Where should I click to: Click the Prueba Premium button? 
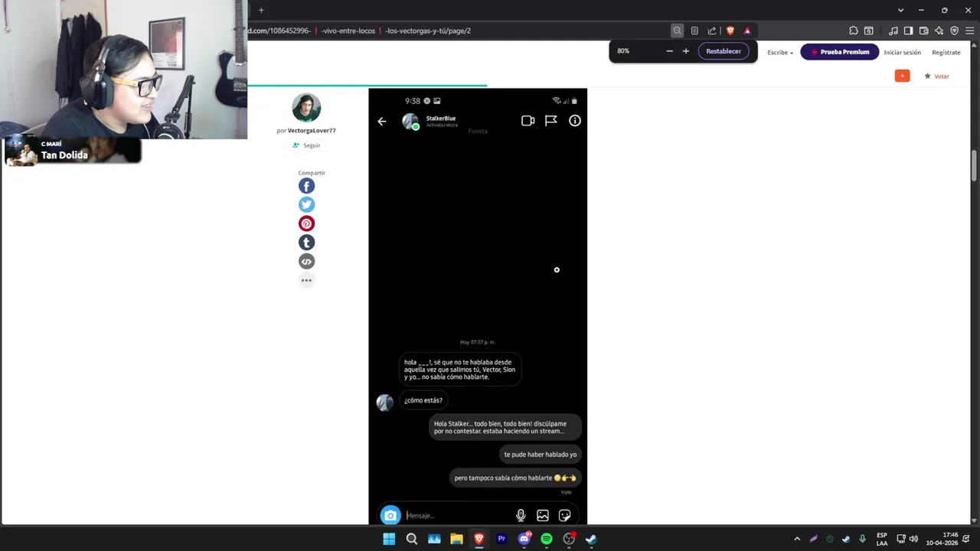[840, 52]
